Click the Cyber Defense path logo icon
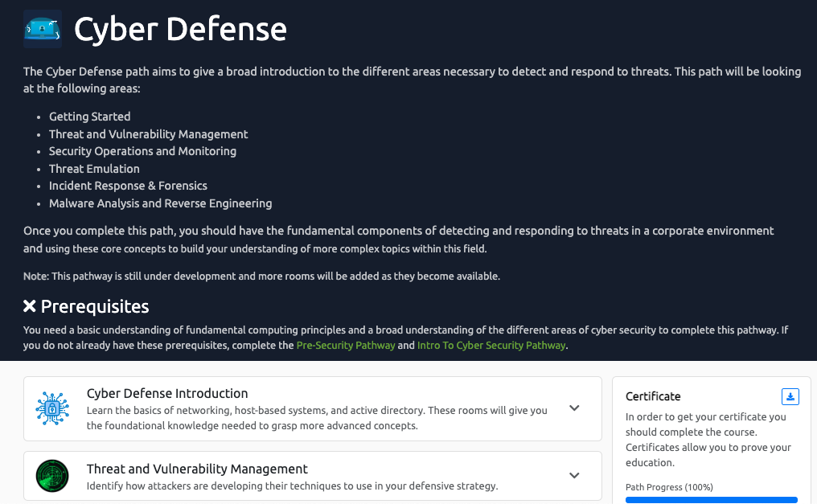Viewport: 817px width, 504px height. pyautogui.click(x=43, y=29)
